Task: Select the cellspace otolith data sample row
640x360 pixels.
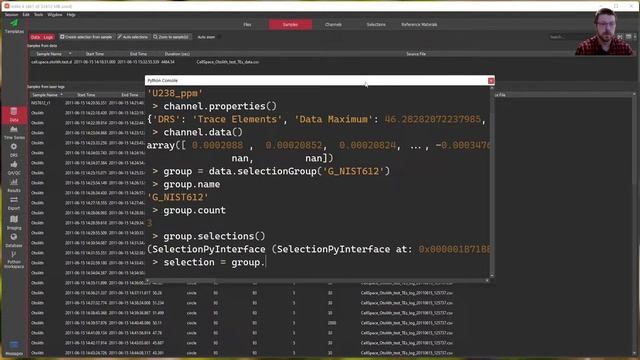Action: (x=331, y=62)
